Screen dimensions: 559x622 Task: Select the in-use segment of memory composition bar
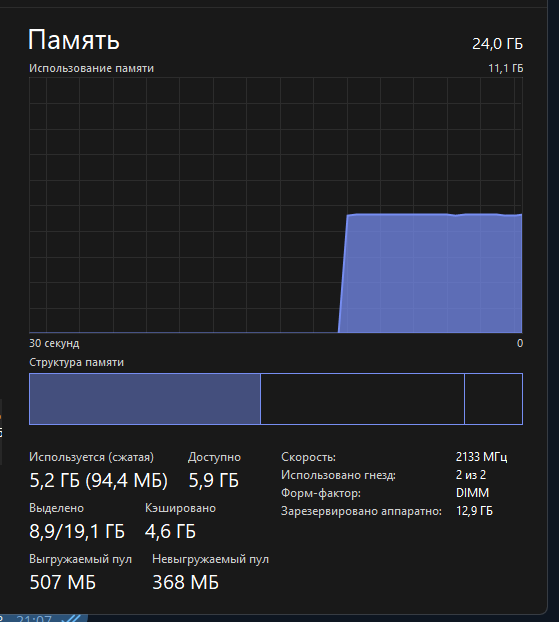tap(145, 399)
